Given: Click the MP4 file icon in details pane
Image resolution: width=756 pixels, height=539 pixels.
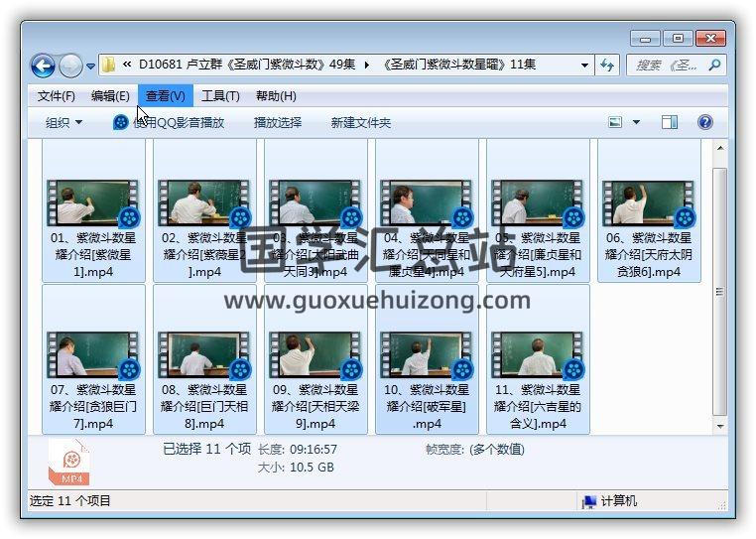Looking at the screenshot, I should pos(71,462).
